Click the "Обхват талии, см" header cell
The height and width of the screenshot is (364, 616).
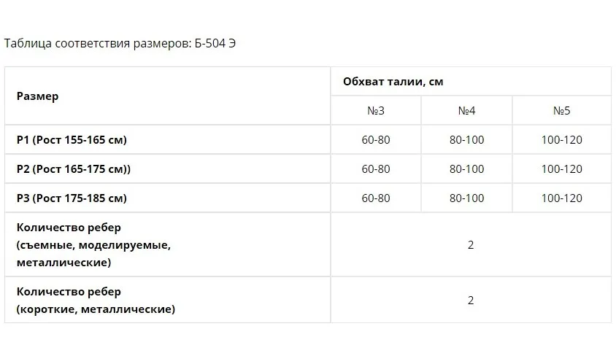click(x=393, y=81)
